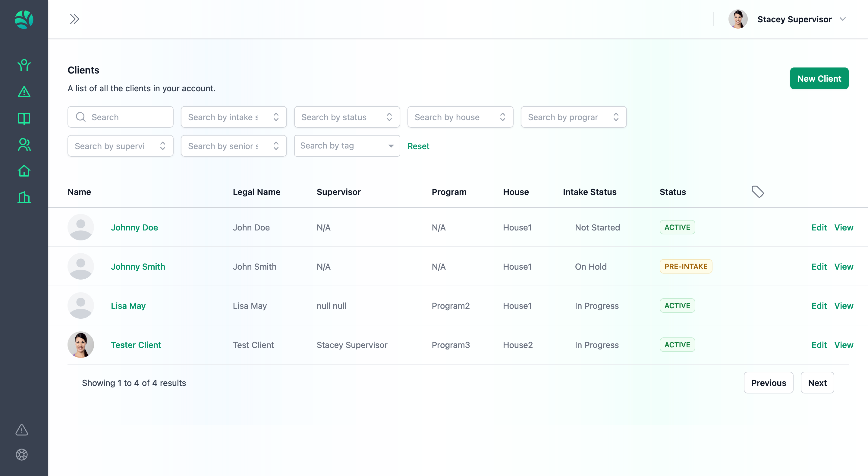Click the lifebuoy support icon
The height and width of the screenshot is (476, 868).
point(22,454)
